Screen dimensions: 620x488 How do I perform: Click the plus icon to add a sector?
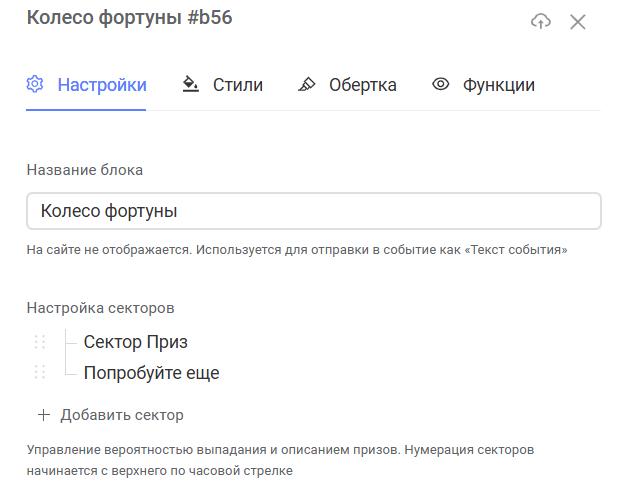pyautogui.click(x=43, y=415)
